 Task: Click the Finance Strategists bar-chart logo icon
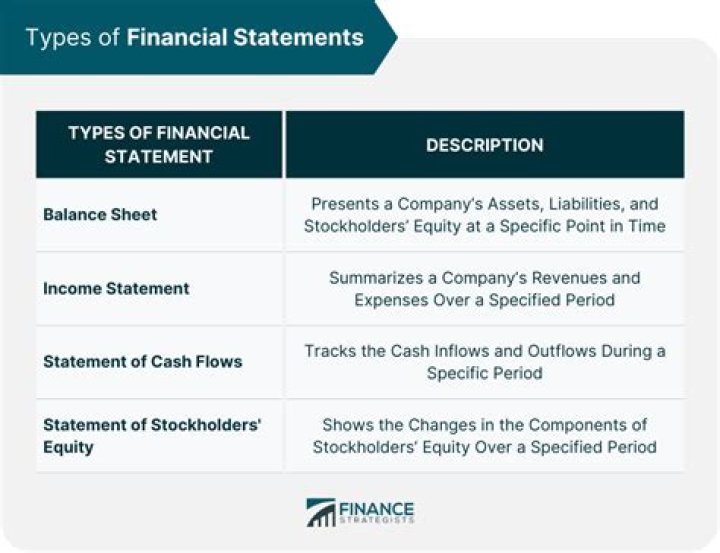tap(320, 512)
